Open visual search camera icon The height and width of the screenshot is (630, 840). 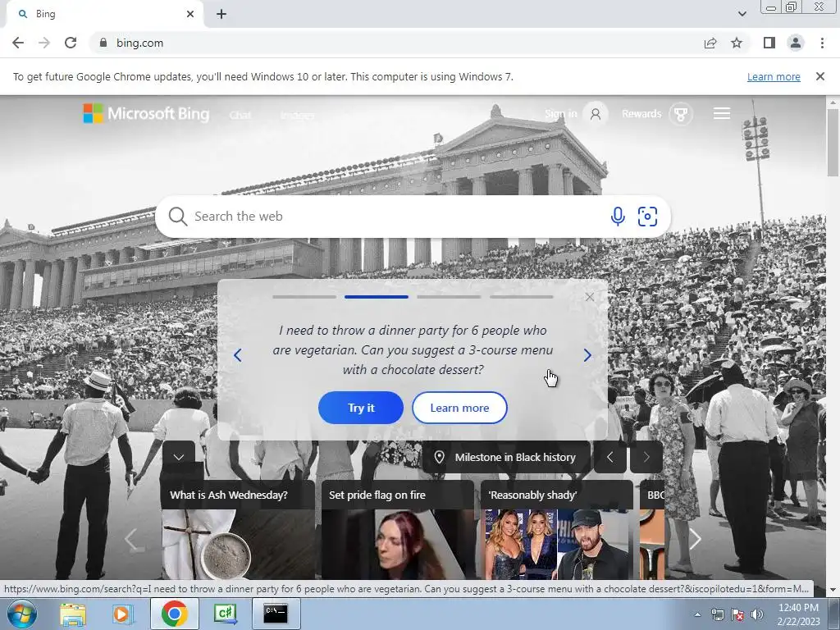click(x=647, y=217)
